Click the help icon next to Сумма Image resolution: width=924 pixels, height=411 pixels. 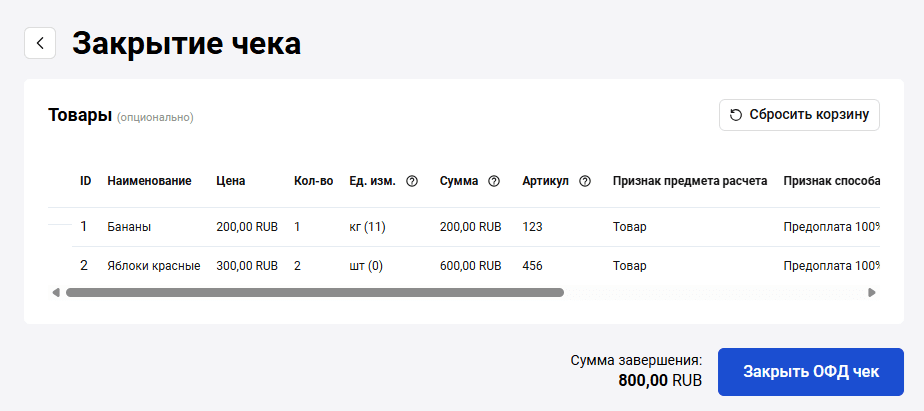click(x=494, y=181)
